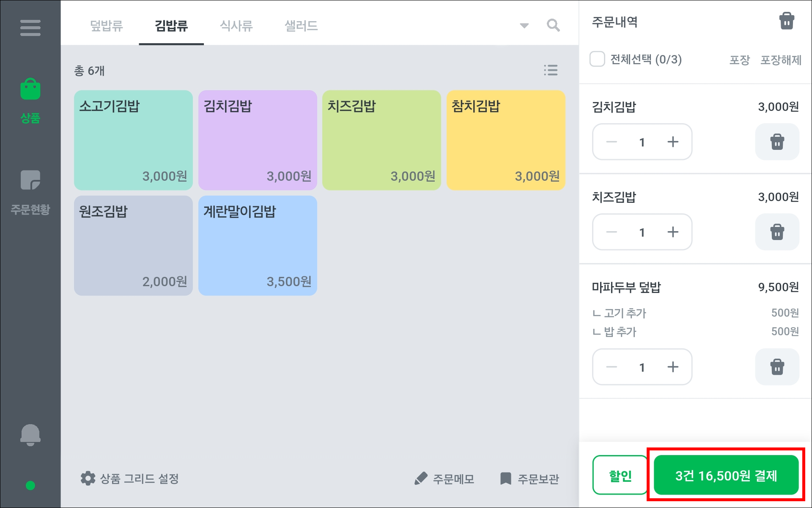
Task: Switch to the 덮밥류 tab
Action: pyautogui.click(x=106, y=26)
